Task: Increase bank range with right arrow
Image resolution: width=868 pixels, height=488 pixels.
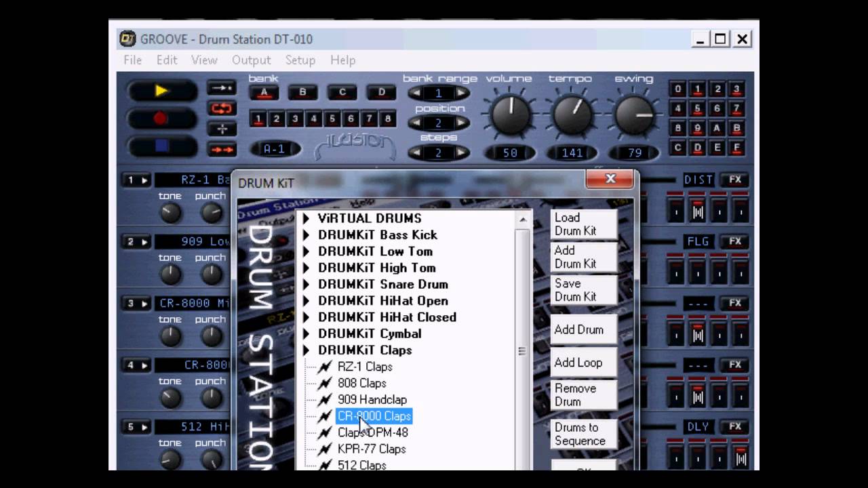Action: coord(461,93)
